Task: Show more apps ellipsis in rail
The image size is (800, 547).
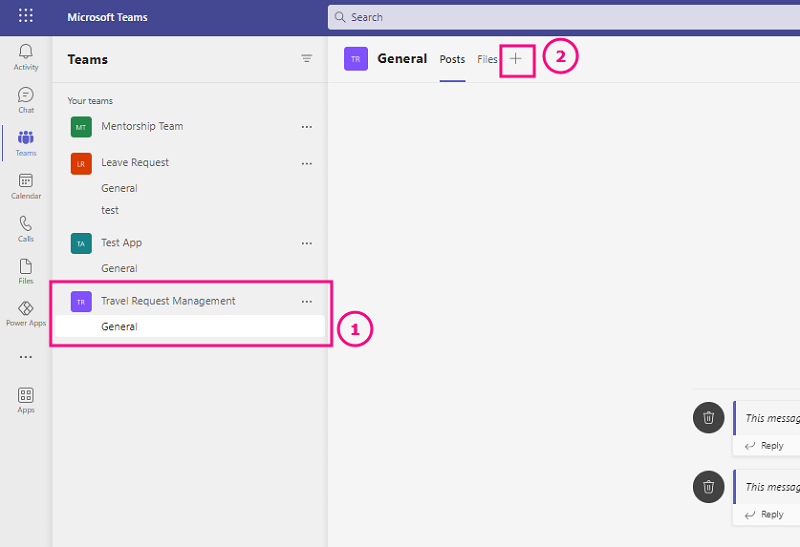Action: point(26,357)
